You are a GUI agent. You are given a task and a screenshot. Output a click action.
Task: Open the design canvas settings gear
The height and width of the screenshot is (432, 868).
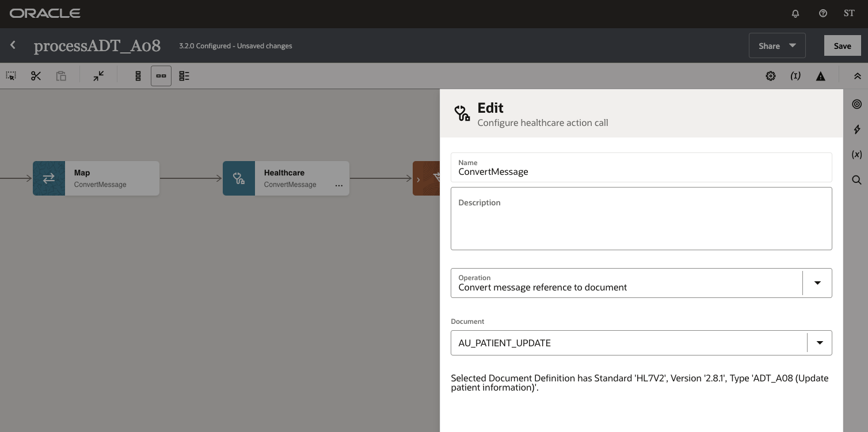[x=770, y=75]
